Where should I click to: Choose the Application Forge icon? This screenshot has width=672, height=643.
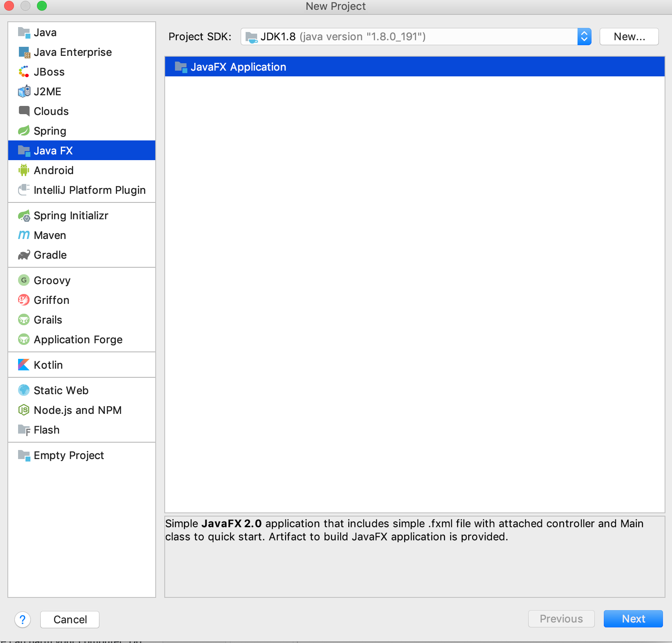click(24, 339)
